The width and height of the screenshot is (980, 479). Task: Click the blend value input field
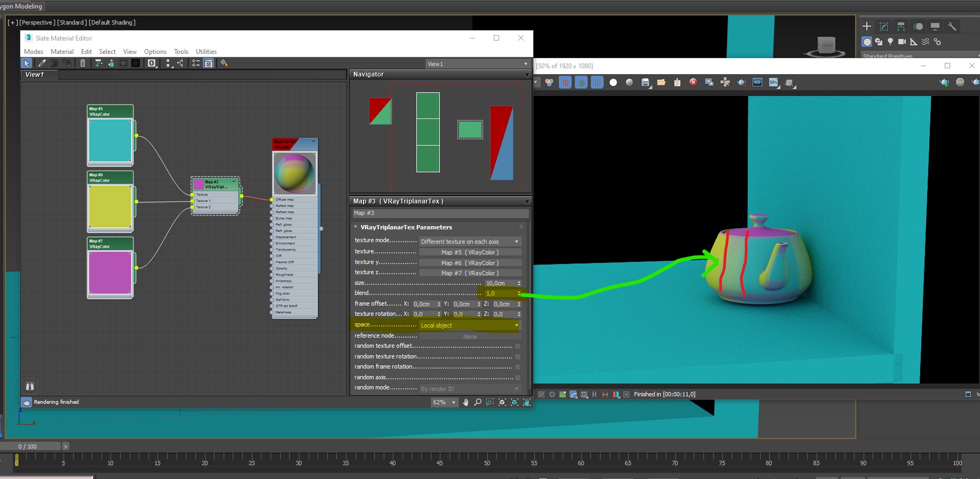coord(500,293)
